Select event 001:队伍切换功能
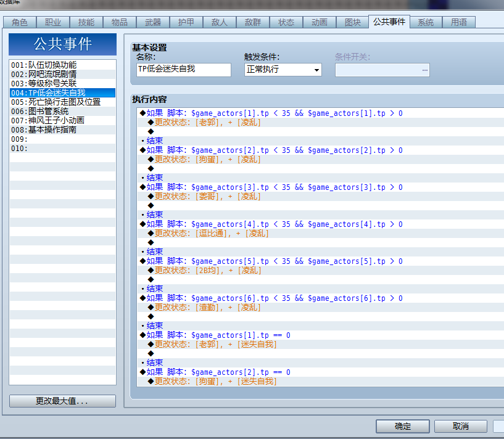Viewport: 504px width, 439px height. pyautogui.click(x=63, y=65)
